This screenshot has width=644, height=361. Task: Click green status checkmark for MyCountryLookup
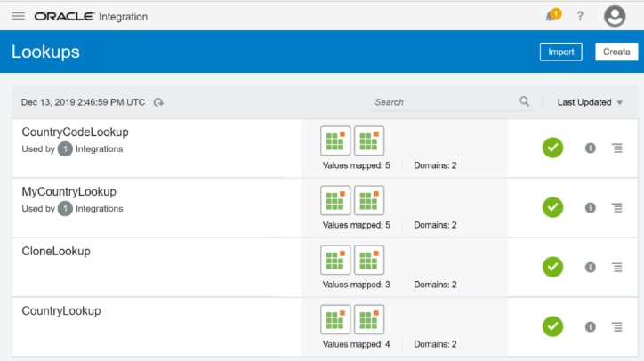[553, 207]
